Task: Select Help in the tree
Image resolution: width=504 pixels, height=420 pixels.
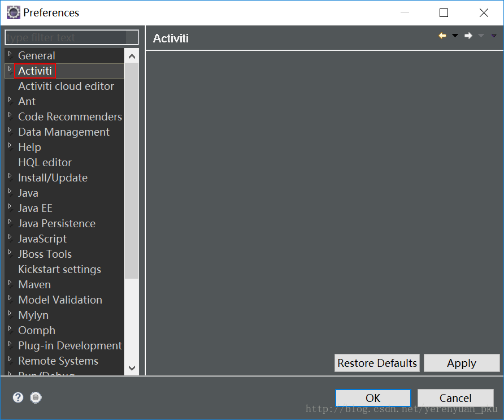Action: pyautogui.click(x=29, y=148)
